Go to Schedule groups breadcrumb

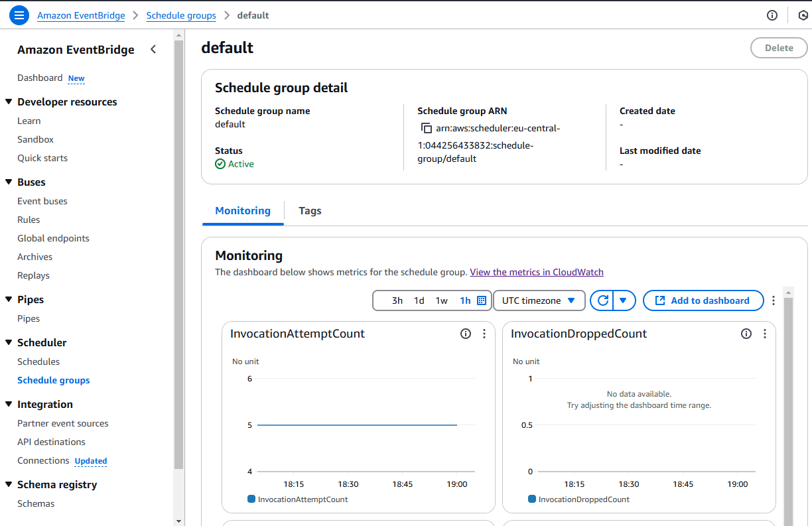[181, 15]
